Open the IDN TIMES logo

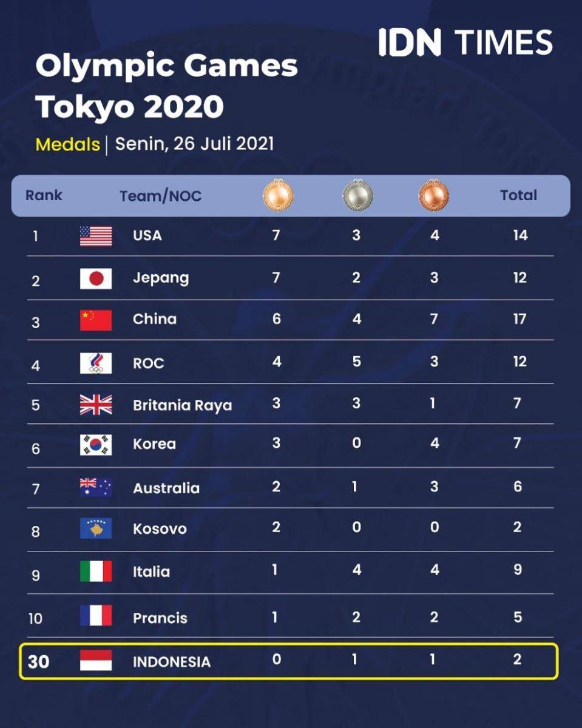click(x=465, y=42)
